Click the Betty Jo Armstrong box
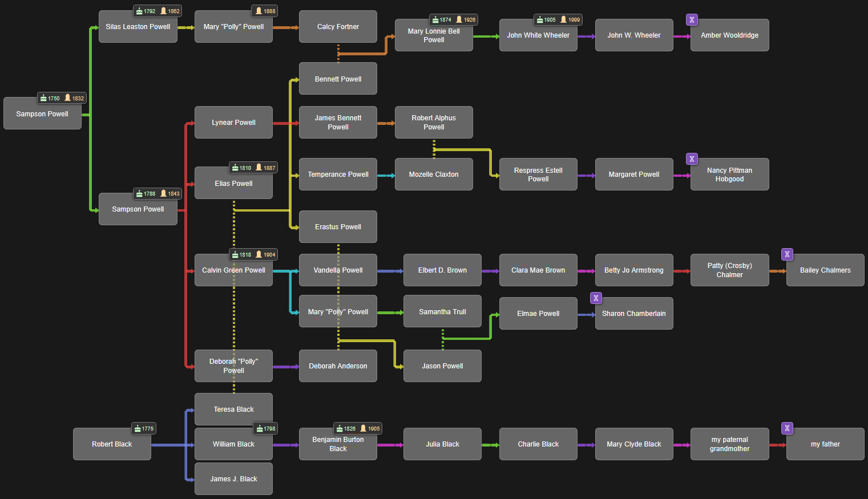 633,270
